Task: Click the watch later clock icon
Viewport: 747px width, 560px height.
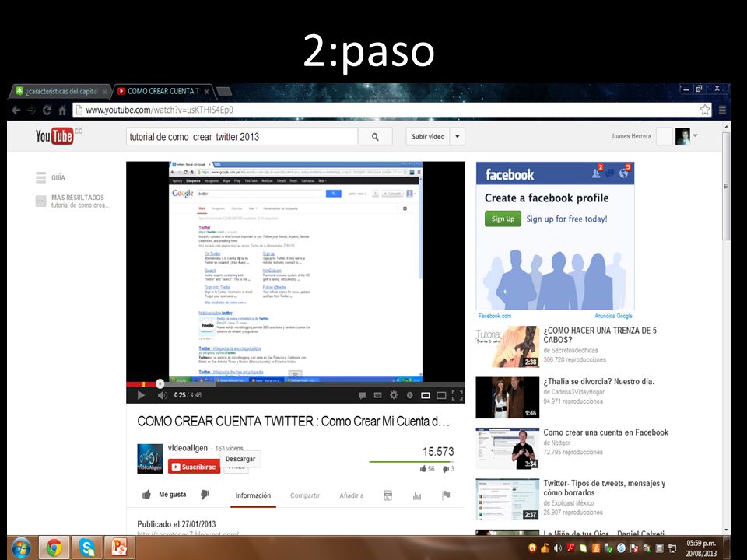Action: (x=410, y=395)
